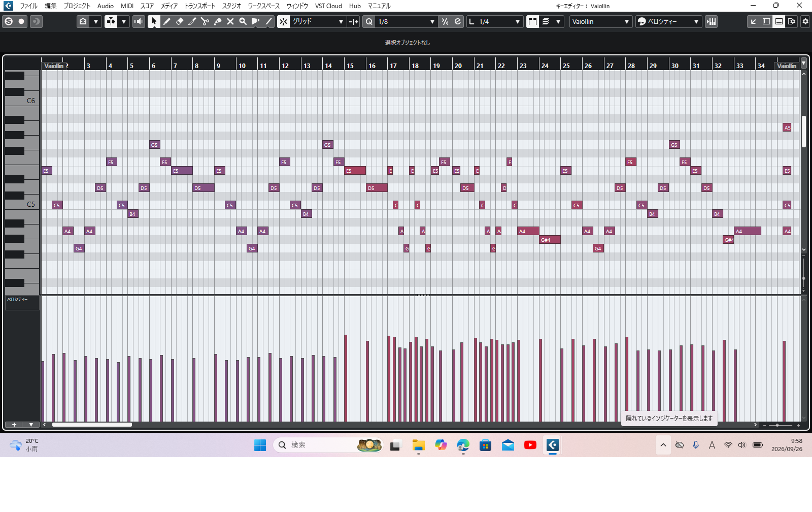Select the Comb tool
812x512 pixels.
(x=256, y=21)
